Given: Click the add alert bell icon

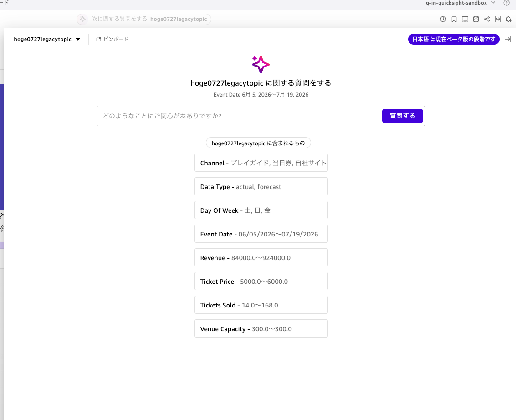Looking at the screenshot, I should click(508, 20).
